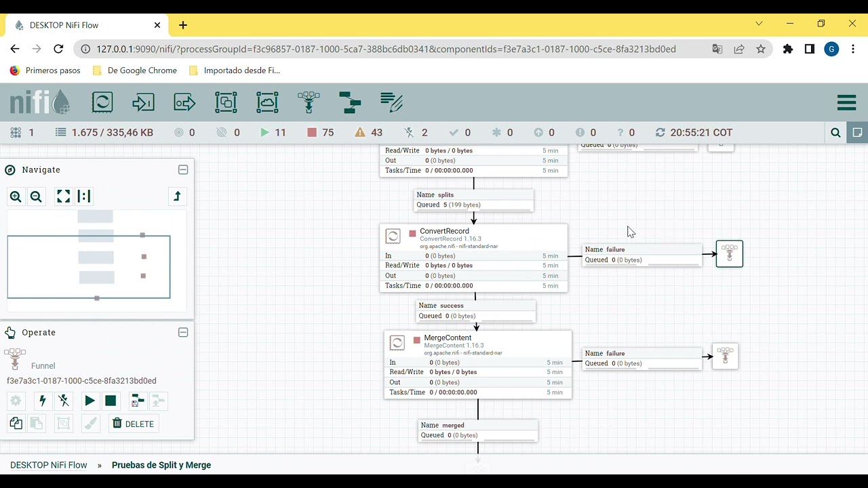868x488 pixels.
Task: Click the Google Translate page icon
Action: pos(717,49)
